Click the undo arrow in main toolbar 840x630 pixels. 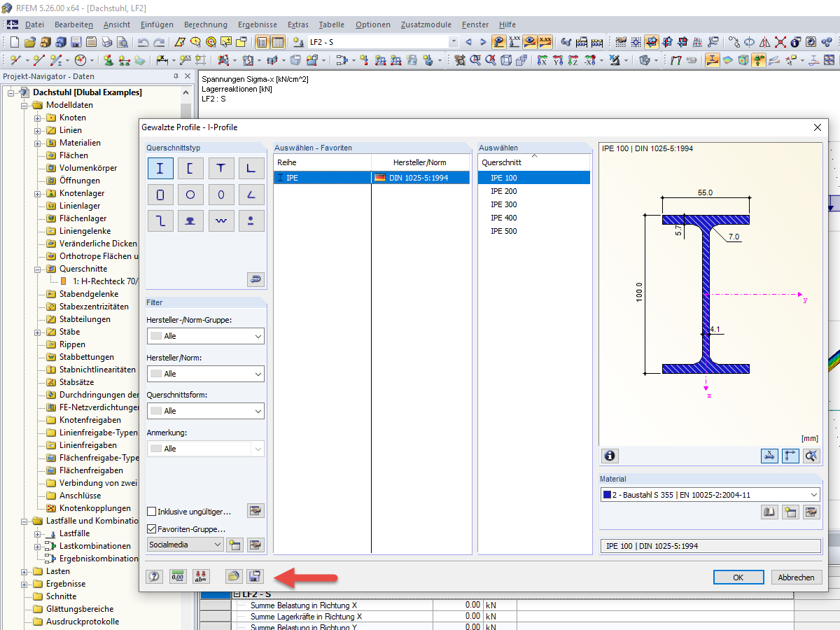click(x=143, y=42)
